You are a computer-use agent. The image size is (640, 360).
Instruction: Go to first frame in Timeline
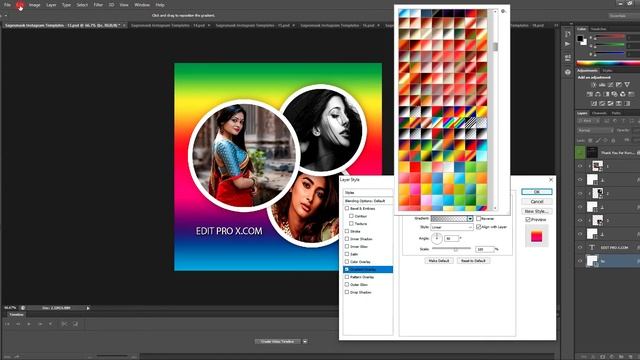[x=7, y=324]
